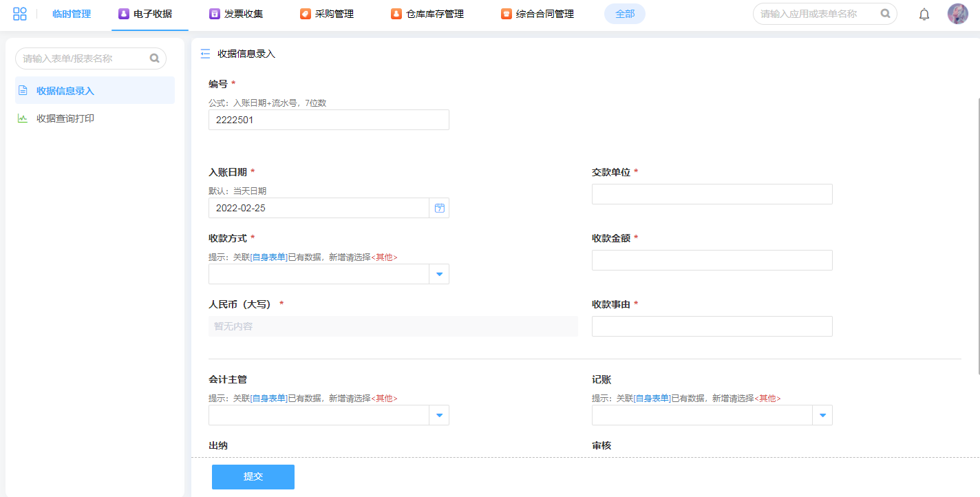Screen dimensions: 980x497
Task: Focus the 收款金额 input field
Action: tap(712, 260)
